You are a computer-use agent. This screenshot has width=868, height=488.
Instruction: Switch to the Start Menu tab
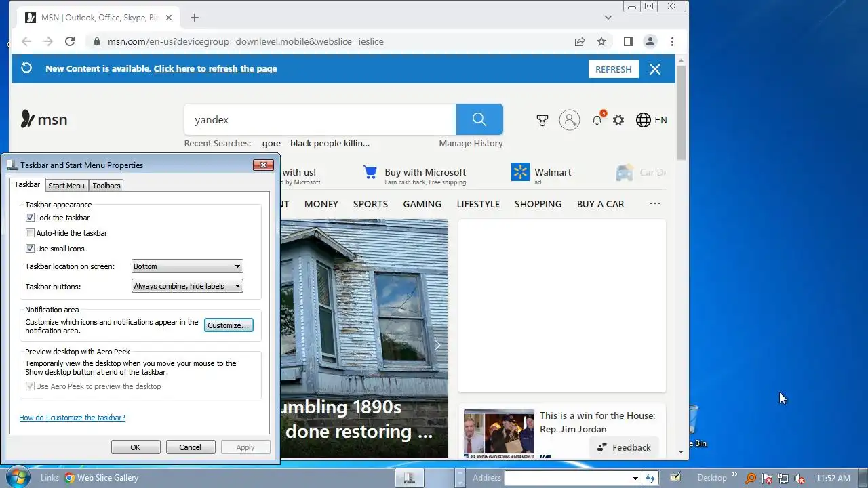coord(66,186)
